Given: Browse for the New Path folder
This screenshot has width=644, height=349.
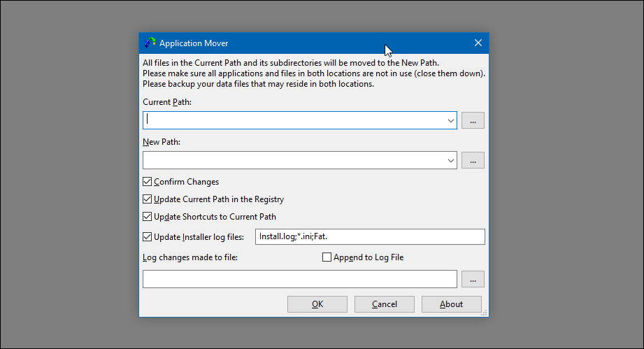Looking at the screenshot, I should pyautogui.click(x=473, y=160).
